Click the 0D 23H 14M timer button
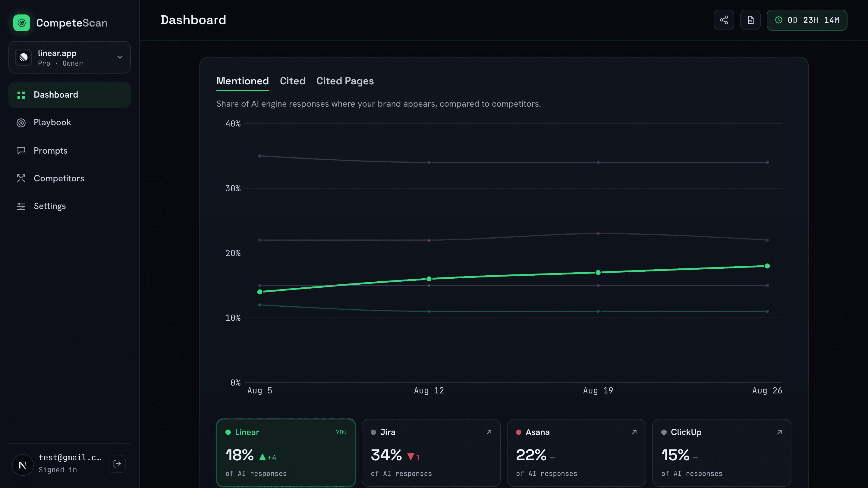Screen dimensions: 868x488 click(807, 20)
